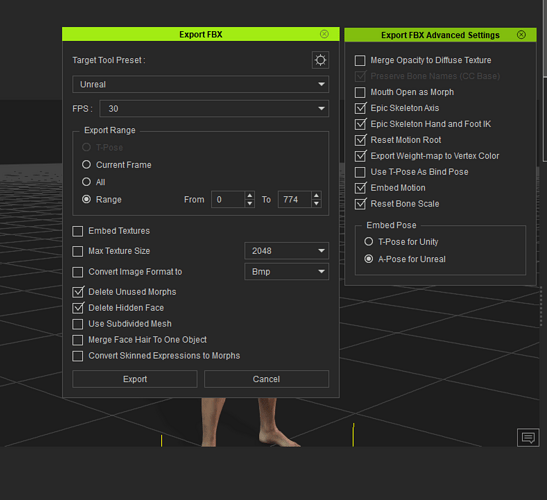The image size is (547, 500).
Task: Expand the FPS 30 dropdown
Action: pyautogui.click(x=214, y=109)
